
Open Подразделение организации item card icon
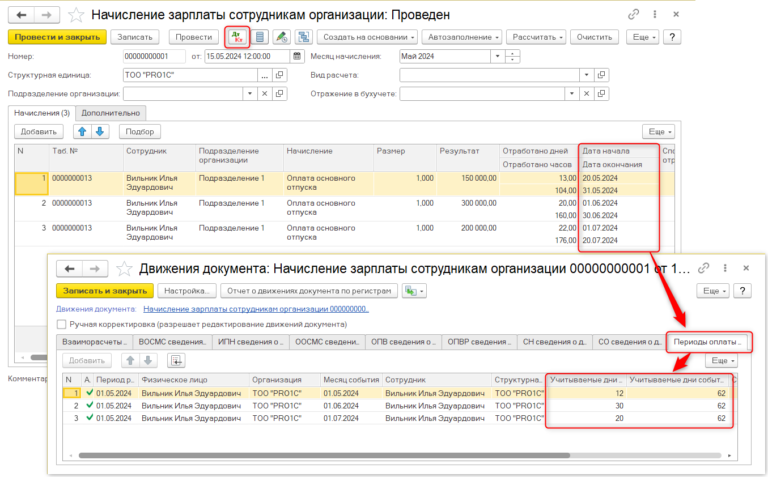point(280,94)
